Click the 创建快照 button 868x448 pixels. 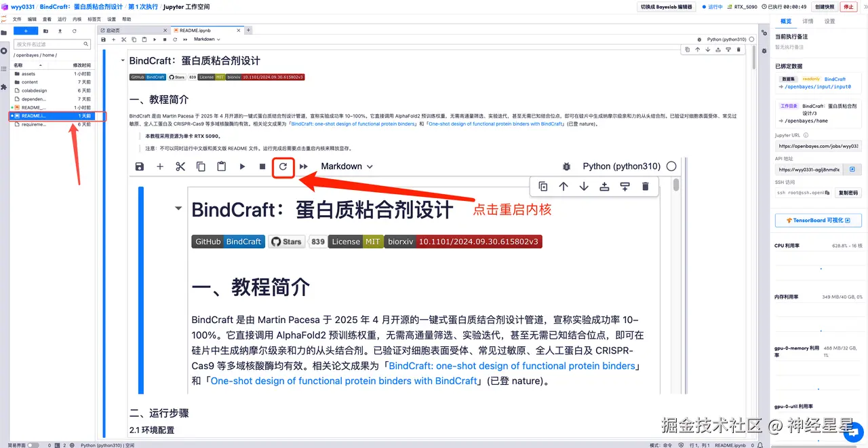825,7
